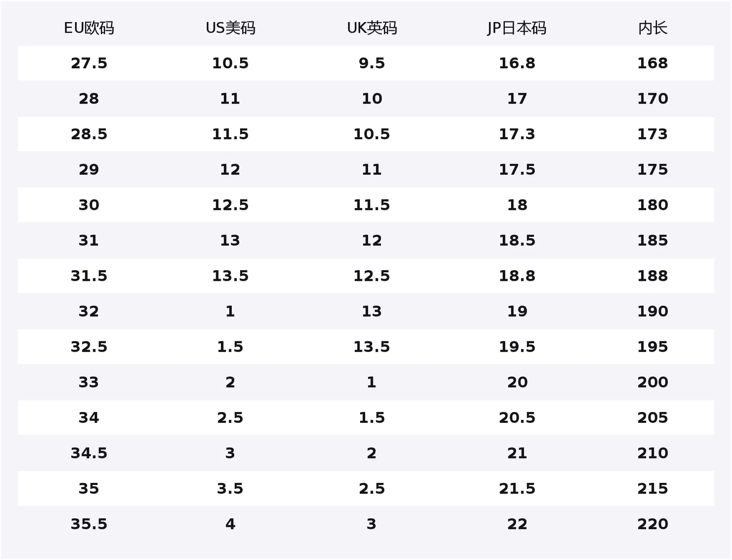Screen dimensions: 732x560
Task: Click the EU欧码 column header
Action: pyautogui.click(x=89, y=28)
